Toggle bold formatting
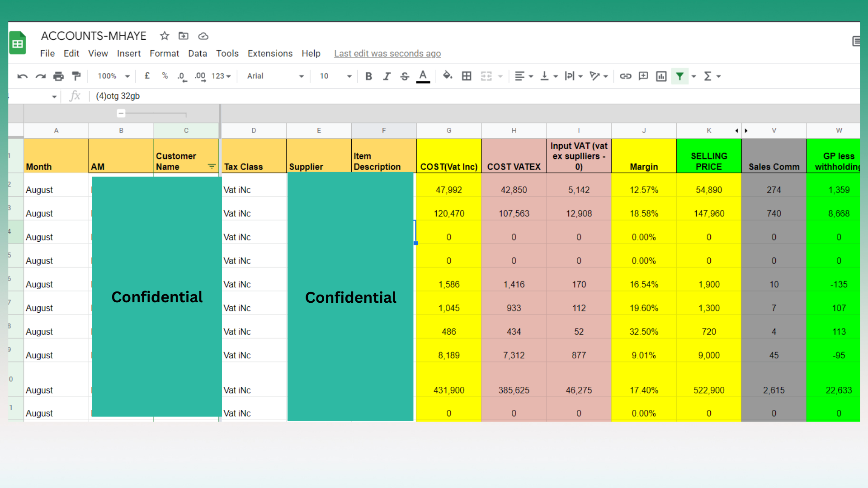The width and height of the screenshot is (868, 488). [x=368, y=76]
